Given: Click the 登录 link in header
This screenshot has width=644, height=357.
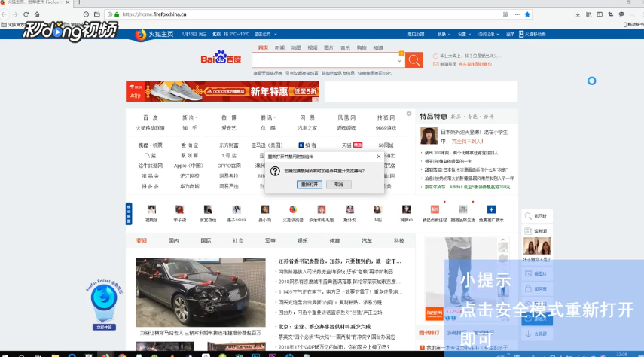Looking at the screenshot, I should 510,34.
